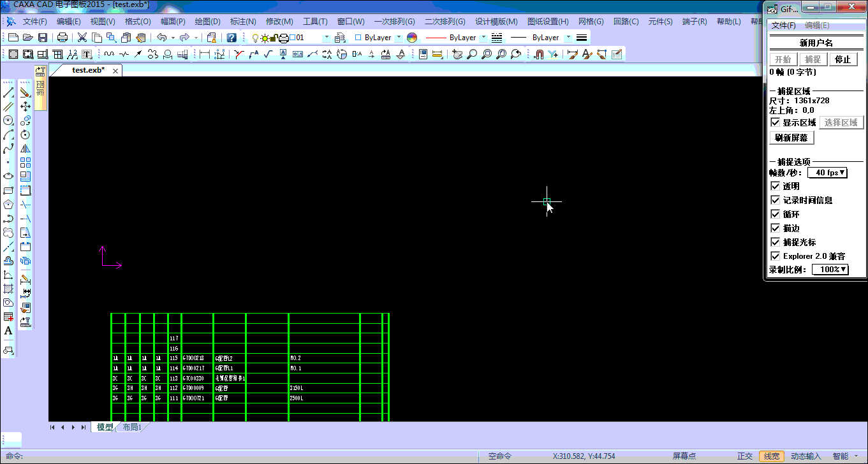Click the linetype settings dashed-lines icon

pyautogui.click(x=497, y=38)
